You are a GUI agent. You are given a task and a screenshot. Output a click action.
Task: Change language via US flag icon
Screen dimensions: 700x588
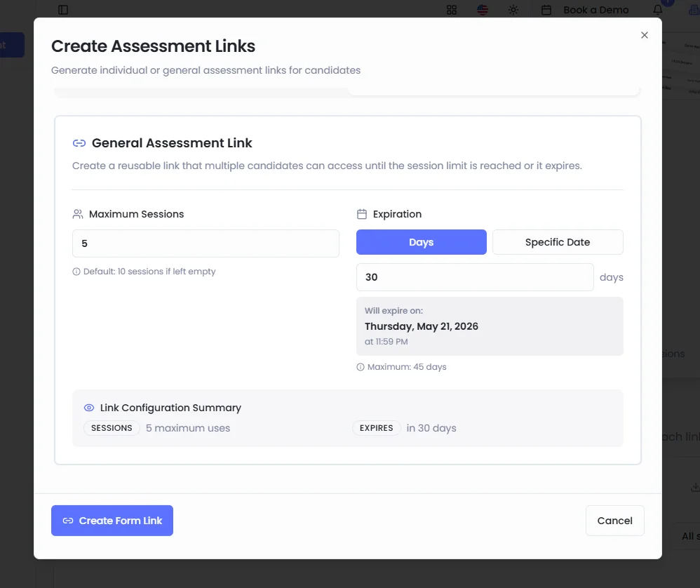482,10
